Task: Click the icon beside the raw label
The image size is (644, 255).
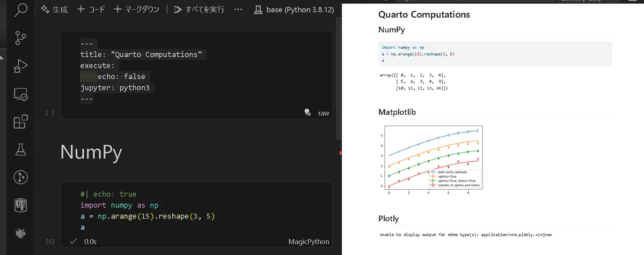Action: coord(308,112)
